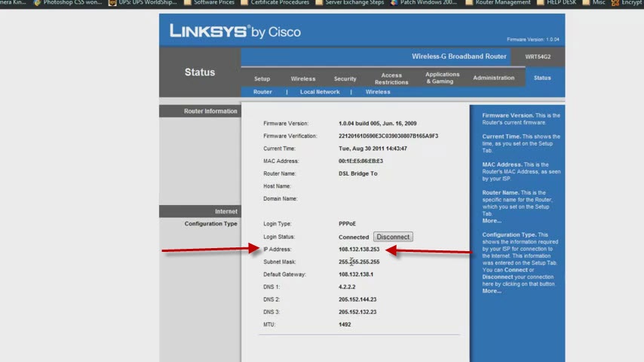Click the WRT54G2 model label
Image resolution: width=644 pixels, height=362 pixels.
[x=538, y=57]
